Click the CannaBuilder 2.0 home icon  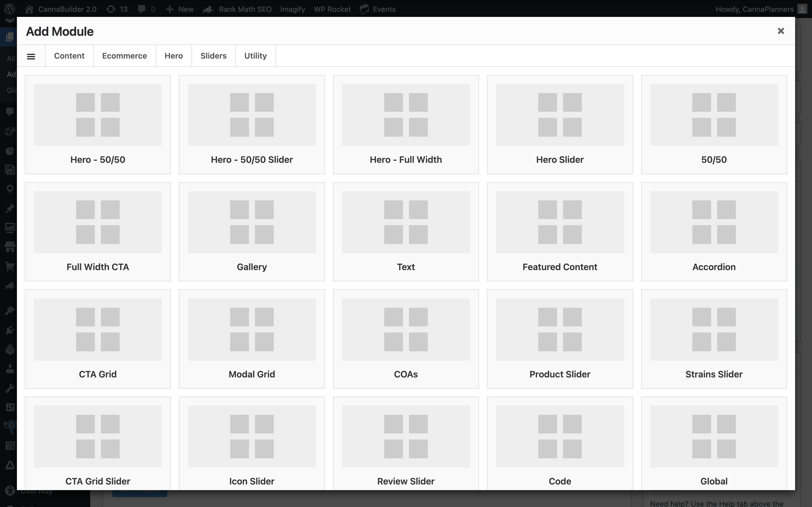30,9
